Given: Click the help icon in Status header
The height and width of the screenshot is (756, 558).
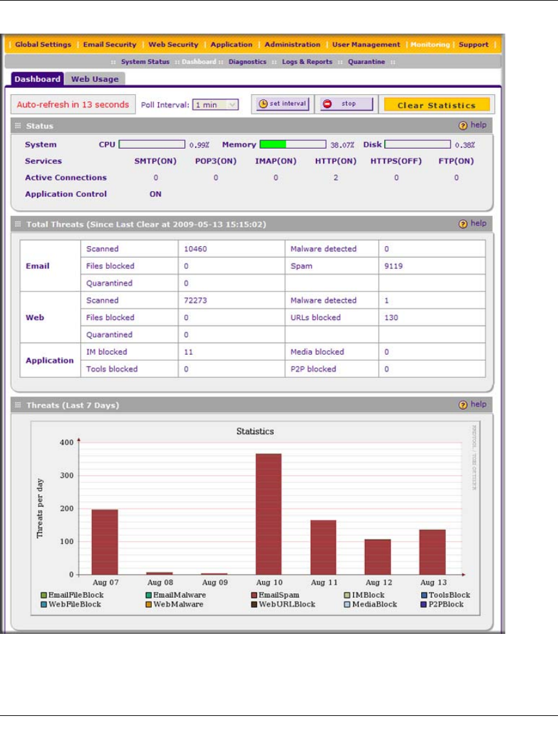Looking at the screenshot, I should (x=462, y=125).
